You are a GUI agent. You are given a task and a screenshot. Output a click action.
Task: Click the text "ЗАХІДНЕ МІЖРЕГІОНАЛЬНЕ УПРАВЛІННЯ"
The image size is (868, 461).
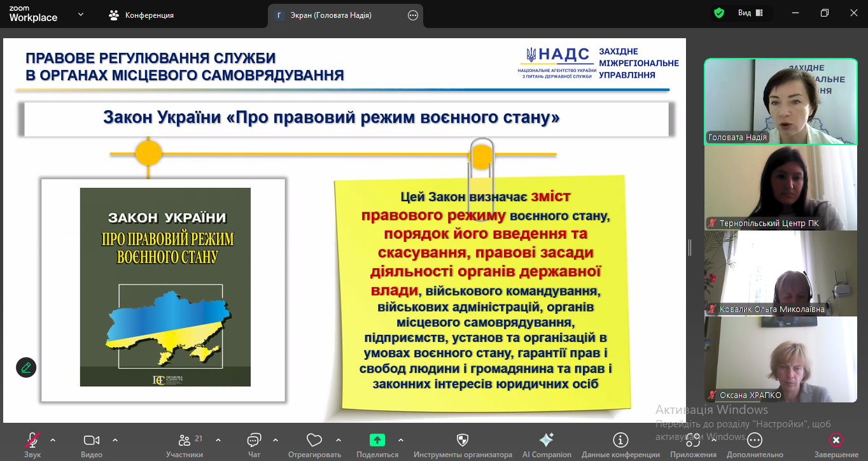[639, 63]
